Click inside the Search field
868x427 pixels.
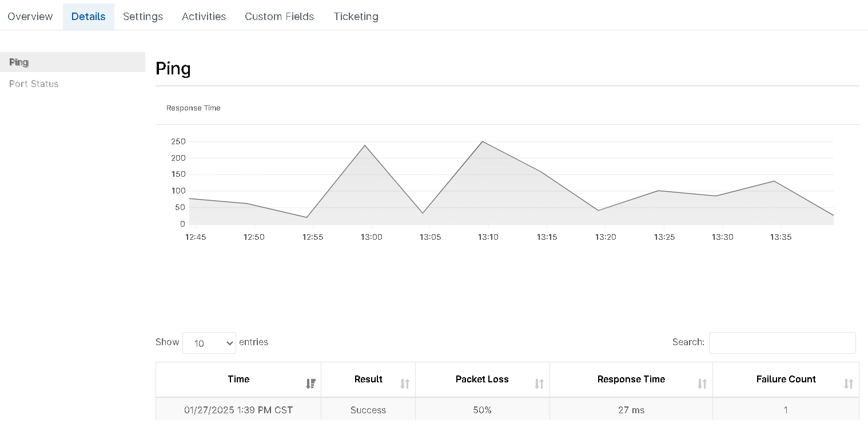[x=782, y=342]
